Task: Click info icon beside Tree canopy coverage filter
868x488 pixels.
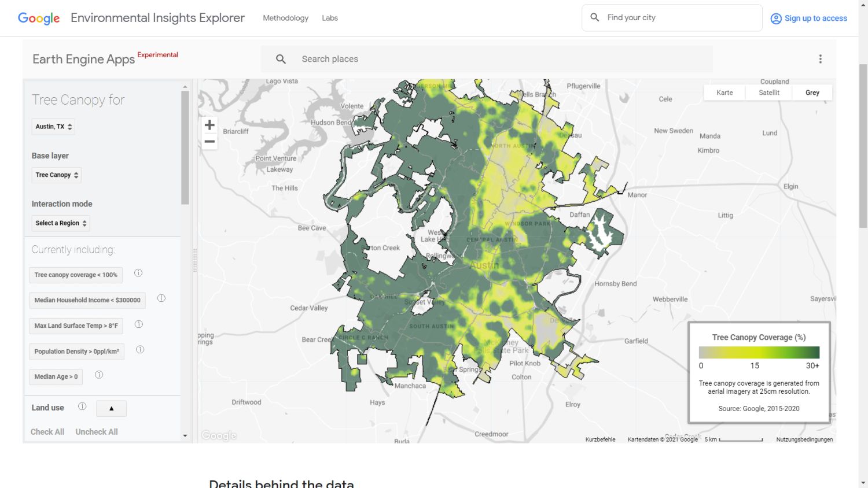Action: click(x=138, y=273)
